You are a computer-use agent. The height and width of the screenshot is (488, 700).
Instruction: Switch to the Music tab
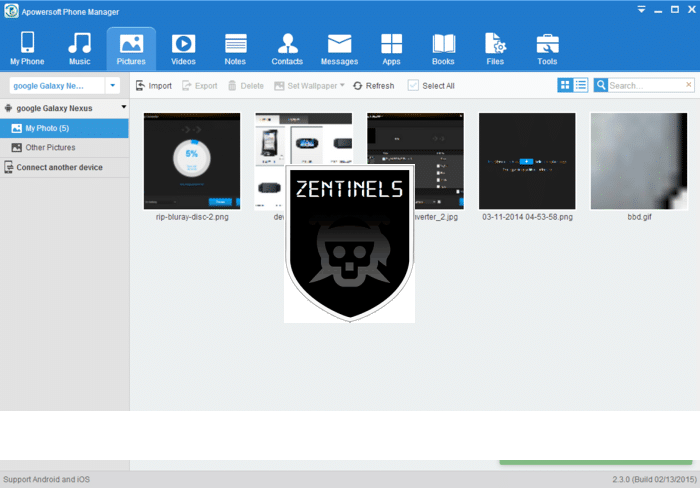pyautogui.click(x=79, y=49)
